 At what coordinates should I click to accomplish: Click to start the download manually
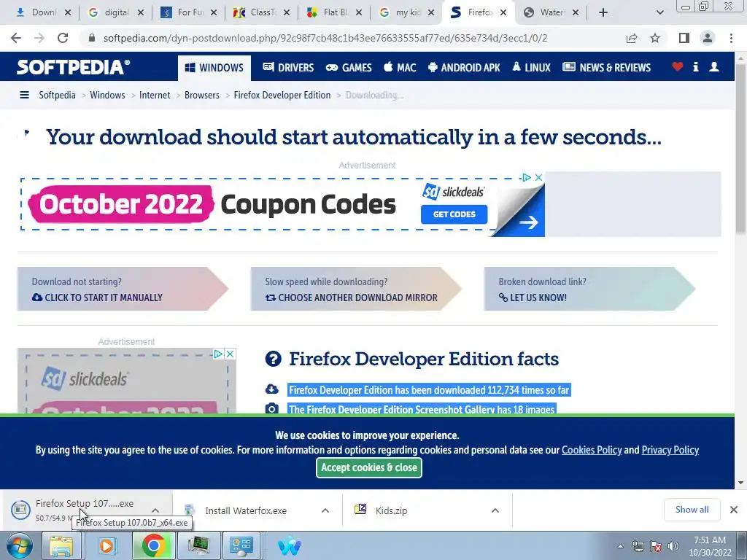click(97, 297)
